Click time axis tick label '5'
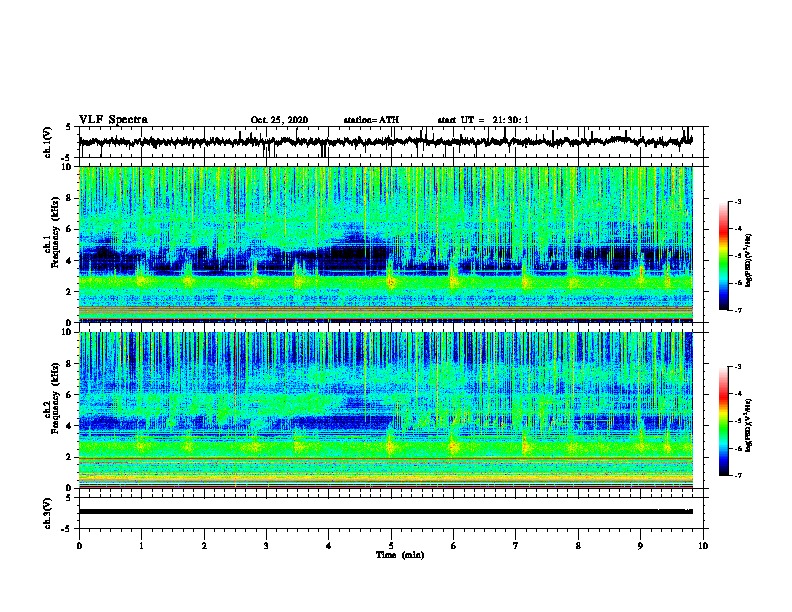Viewport: 792px width, 612px height. click(x=391, y=546)
